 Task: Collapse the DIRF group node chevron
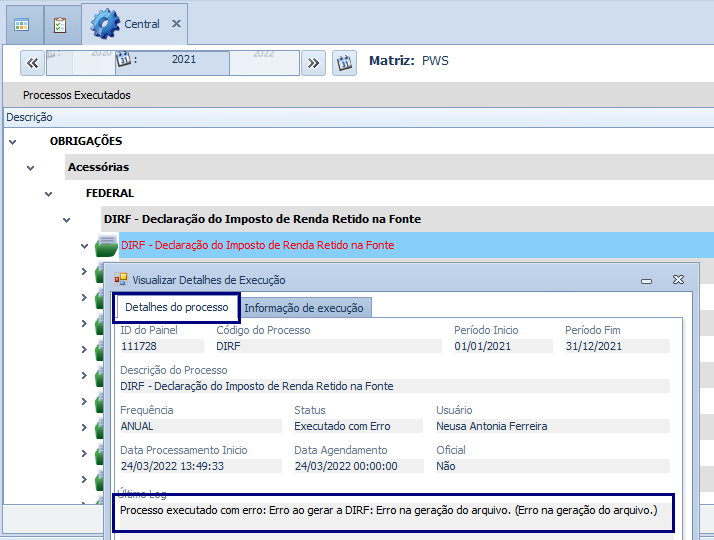[67, 219]
